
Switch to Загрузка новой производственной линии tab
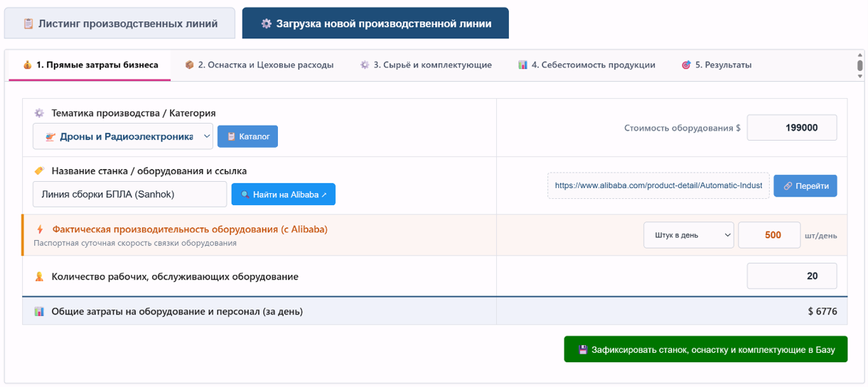[375, 23]
